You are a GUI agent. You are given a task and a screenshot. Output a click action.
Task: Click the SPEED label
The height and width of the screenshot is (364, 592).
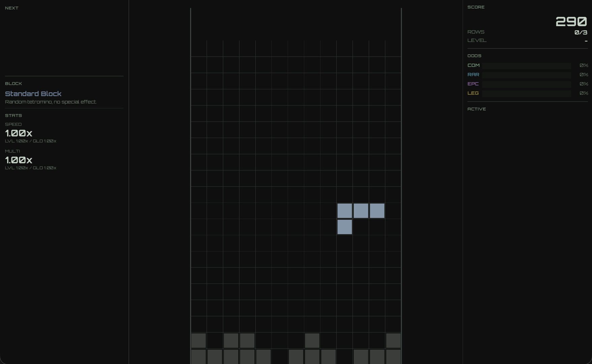point(13,124)
